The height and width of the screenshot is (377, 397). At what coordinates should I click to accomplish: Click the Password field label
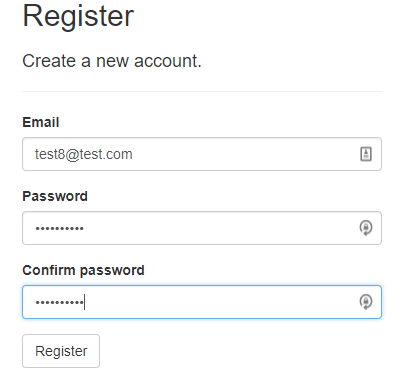(55, 196)
